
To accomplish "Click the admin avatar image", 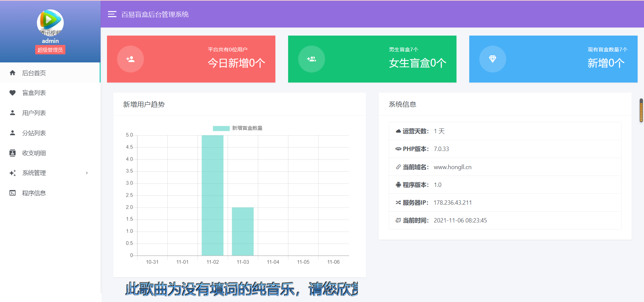I will pos(50,22).
